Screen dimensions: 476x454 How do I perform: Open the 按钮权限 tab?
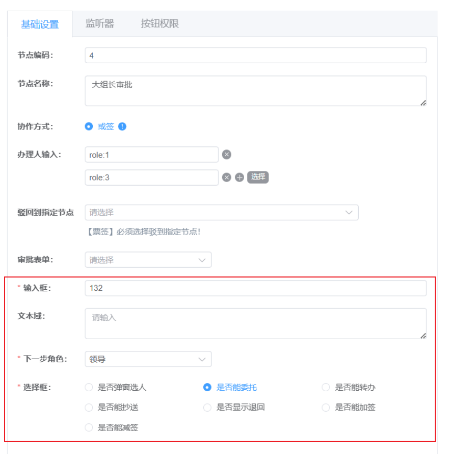(x=161, y=23)
